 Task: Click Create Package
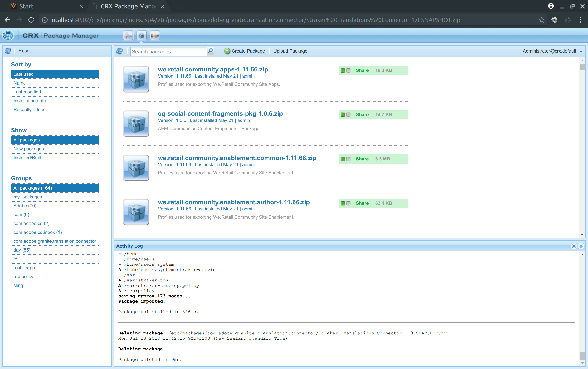click(x=248, y=51)
